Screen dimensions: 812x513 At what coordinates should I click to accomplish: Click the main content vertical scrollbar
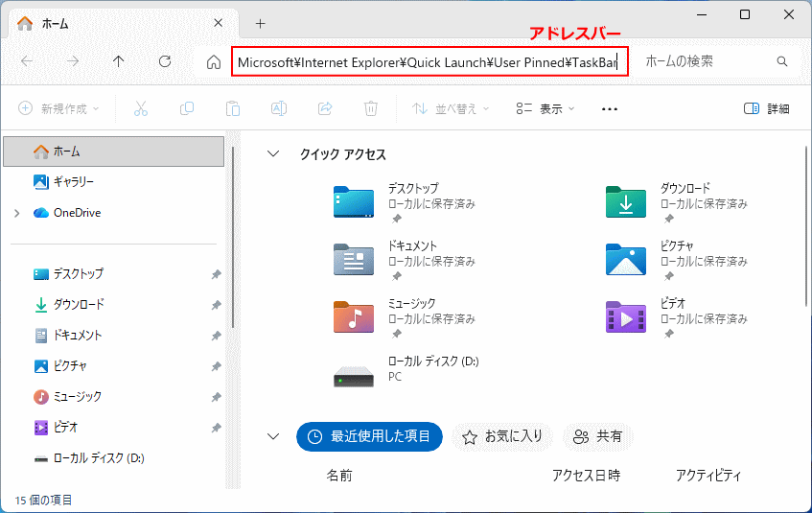(807, 226)
